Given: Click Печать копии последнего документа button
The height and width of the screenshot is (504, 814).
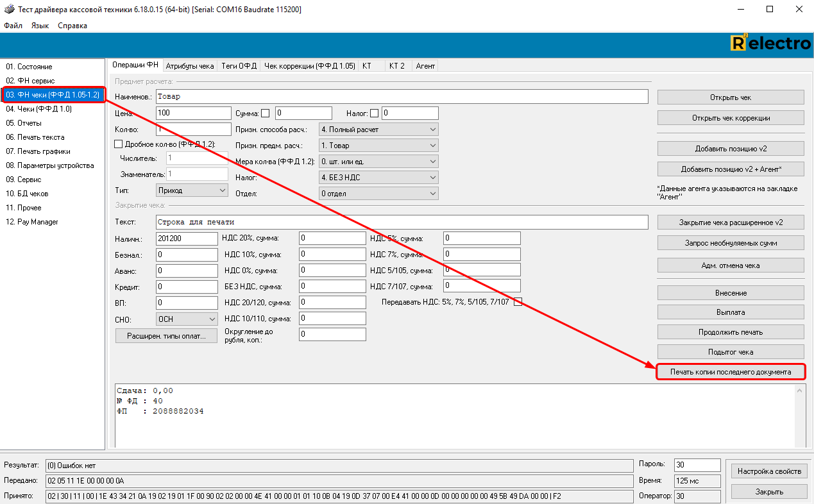Looking at the screenshot, I should coord(731,372).
